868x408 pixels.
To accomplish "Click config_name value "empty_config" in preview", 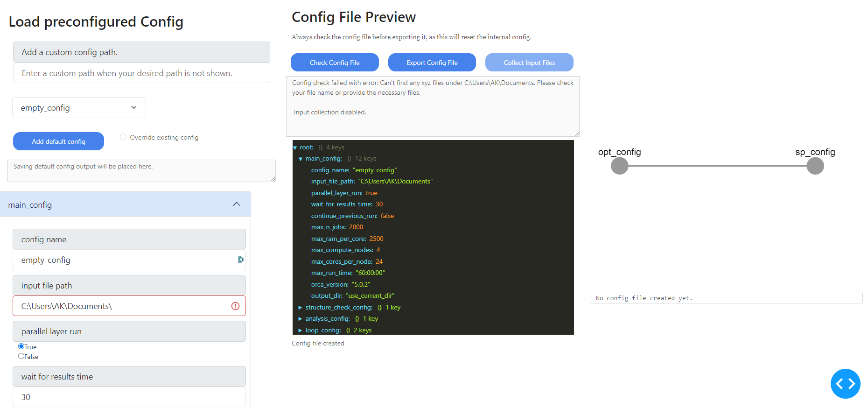I will pyautogui.click(x=375, y=170).
